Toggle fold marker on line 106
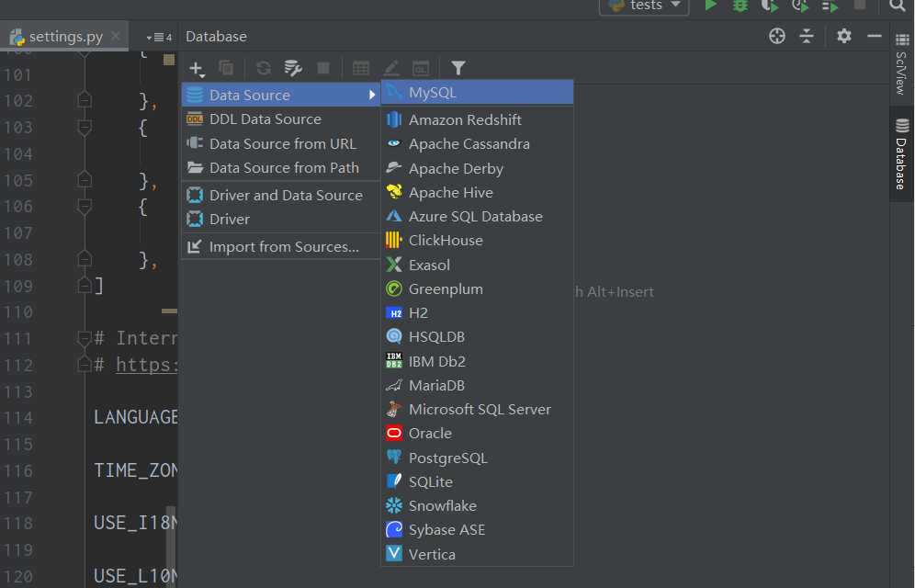The height and width of the screenshot is (588, 915). 85,206
